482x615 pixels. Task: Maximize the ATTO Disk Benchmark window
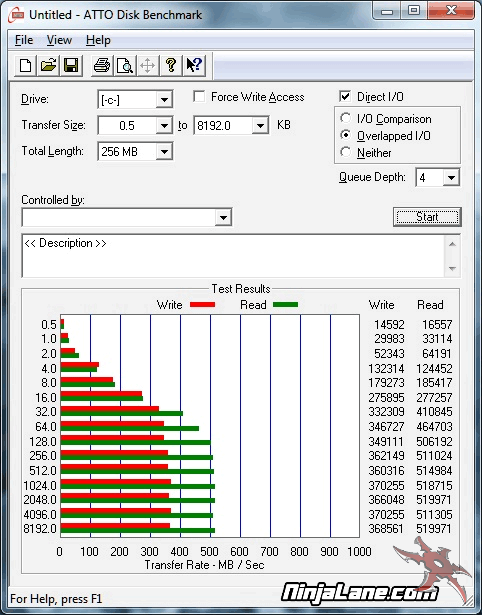pyautogui.click(x=414, y=11)
